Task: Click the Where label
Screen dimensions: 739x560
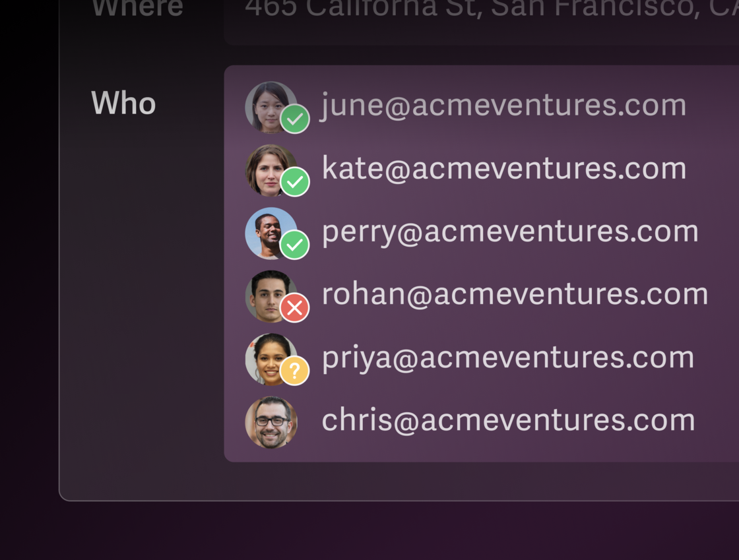Action: pyautogui.click(x=137, y=9)
